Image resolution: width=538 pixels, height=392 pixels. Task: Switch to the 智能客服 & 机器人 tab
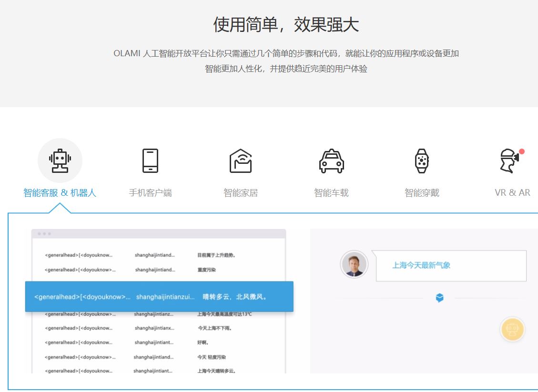pos(60,193)
